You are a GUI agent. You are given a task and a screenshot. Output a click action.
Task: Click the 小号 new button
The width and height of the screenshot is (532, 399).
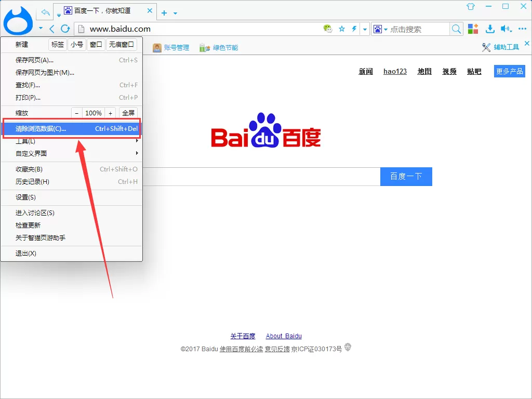click(77, 45)
